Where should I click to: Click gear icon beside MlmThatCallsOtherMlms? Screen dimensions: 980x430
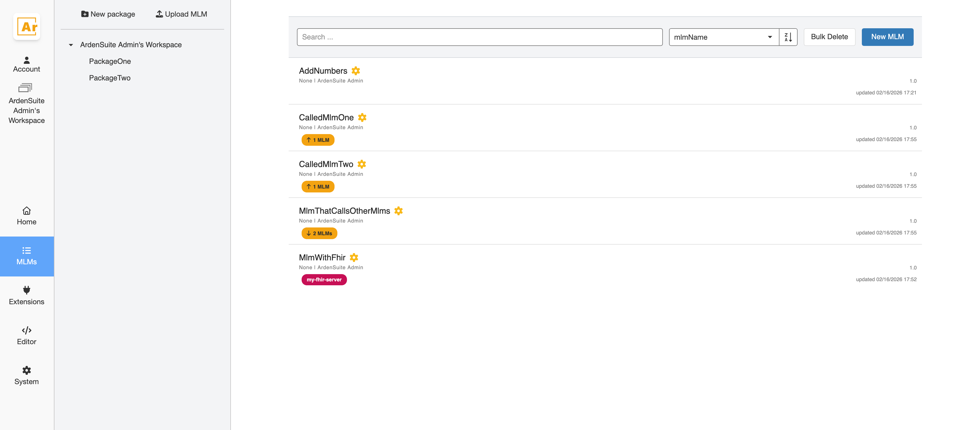pos(398,211)
